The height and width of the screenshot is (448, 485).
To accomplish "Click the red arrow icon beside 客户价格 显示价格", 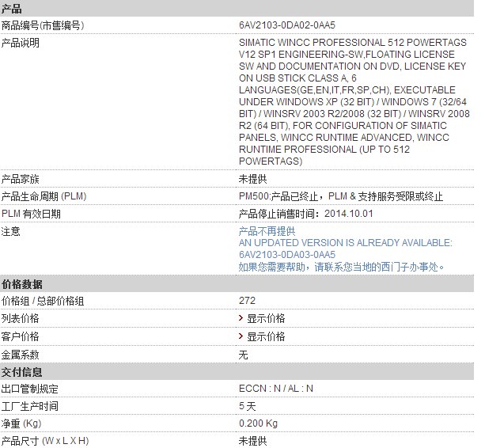I will click(241, 336).
